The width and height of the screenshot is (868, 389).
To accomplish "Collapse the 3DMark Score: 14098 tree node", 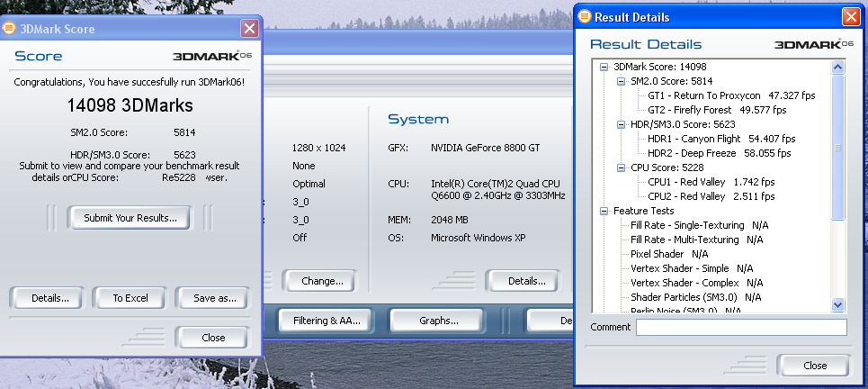I will click(604, 67).
